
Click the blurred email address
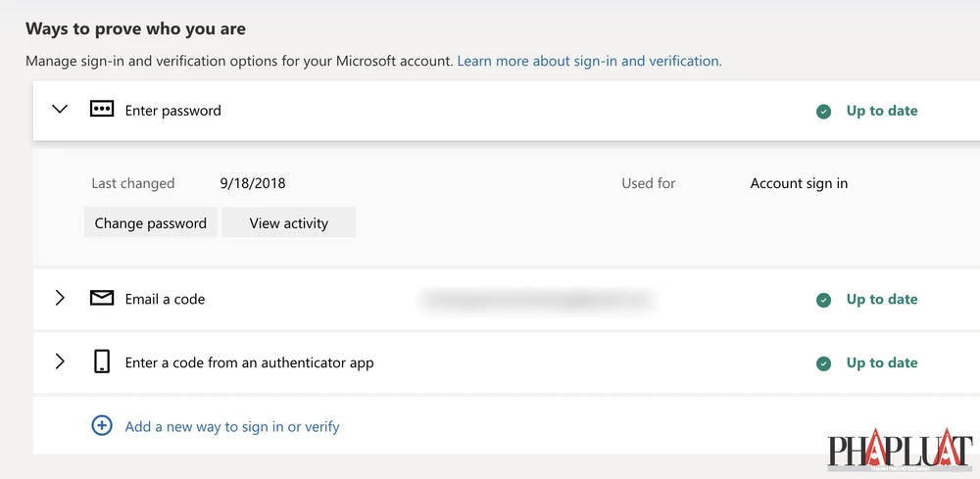535,299
